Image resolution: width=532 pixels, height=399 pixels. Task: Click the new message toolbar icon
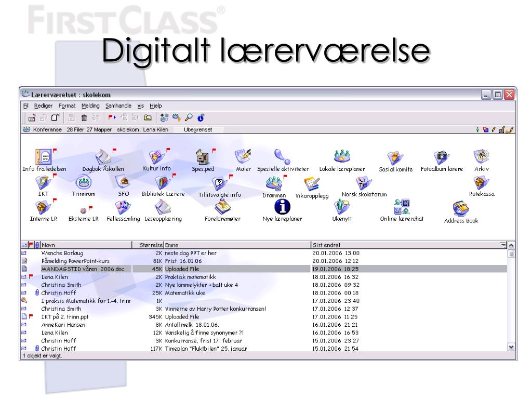point(32,118)
